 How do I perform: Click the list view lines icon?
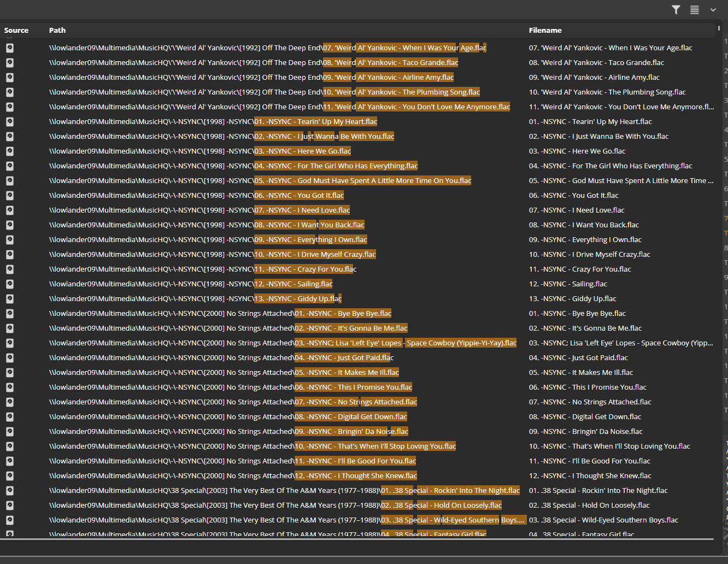(x=695, y=10)
